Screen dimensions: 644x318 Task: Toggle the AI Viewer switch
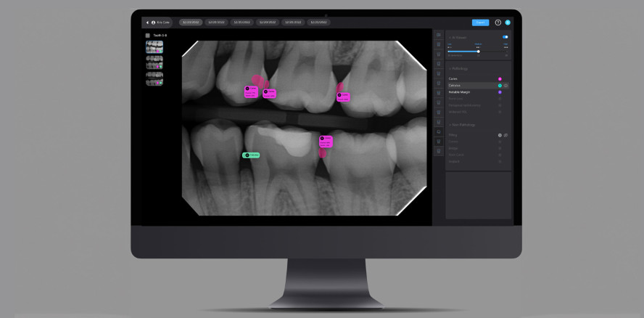[505, 37]
